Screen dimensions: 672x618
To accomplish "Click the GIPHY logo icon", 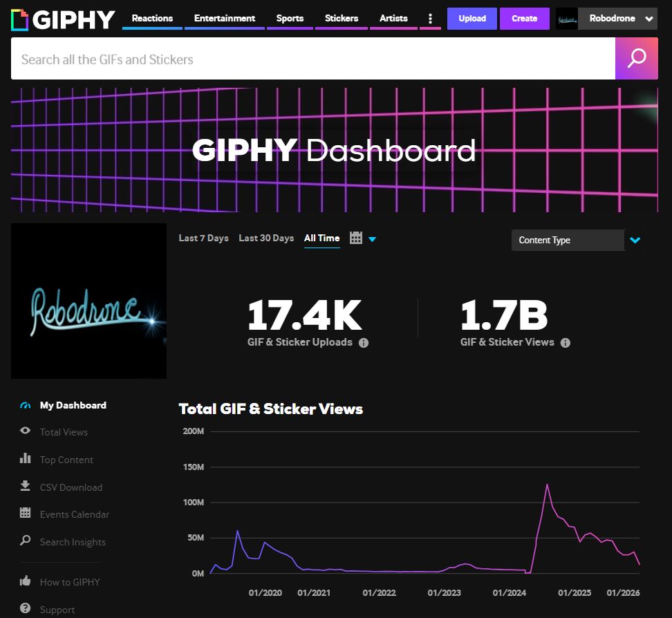I will click(x=20, y=19).
